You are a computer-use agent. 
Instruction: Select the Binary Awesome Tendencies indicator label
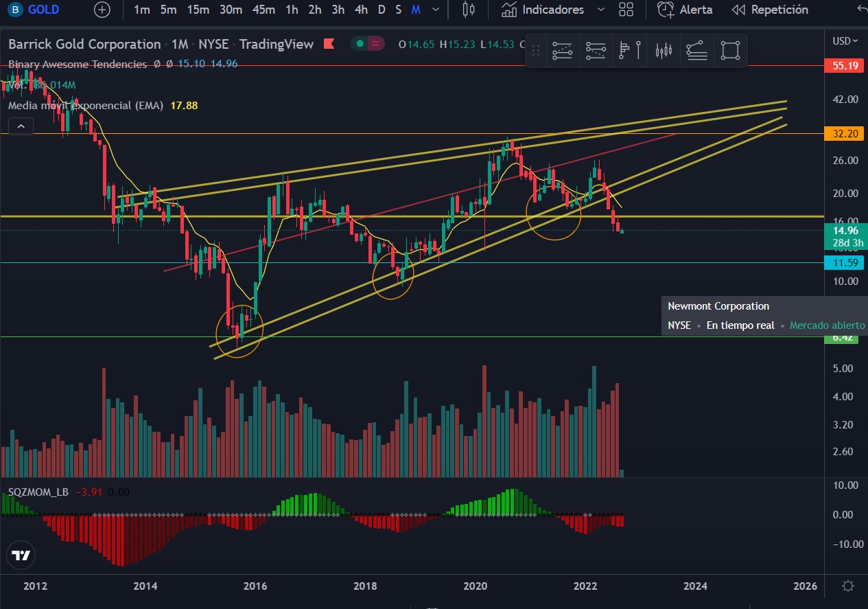point(78,64)
